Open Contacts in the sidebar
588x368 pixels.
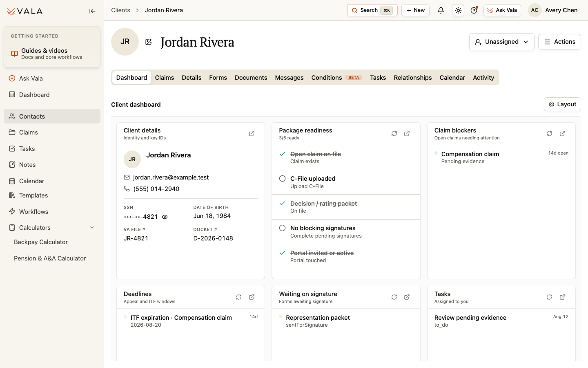(52, 117)
